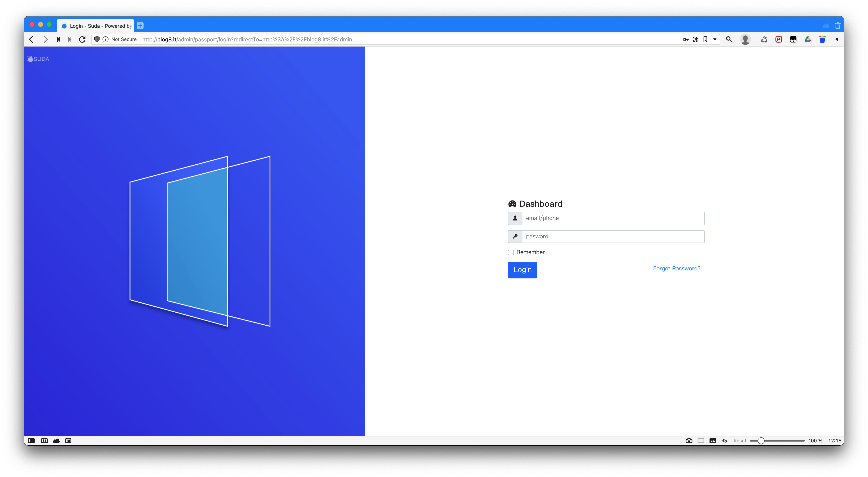Open the Forget Password link
This screenshot has height=477, width=868.
676,268
